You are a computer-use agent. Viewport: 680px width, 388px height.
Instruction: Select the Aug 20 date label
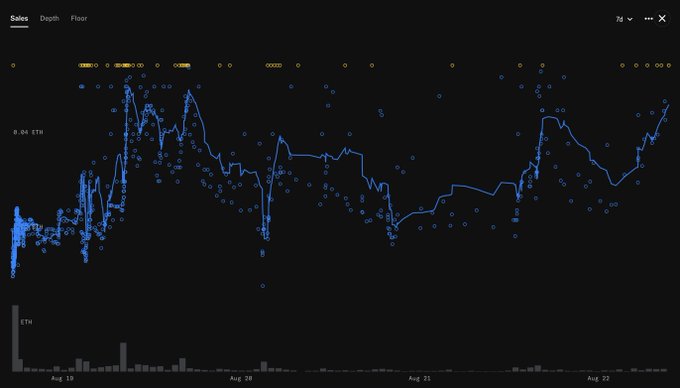(x=241, y=378)
